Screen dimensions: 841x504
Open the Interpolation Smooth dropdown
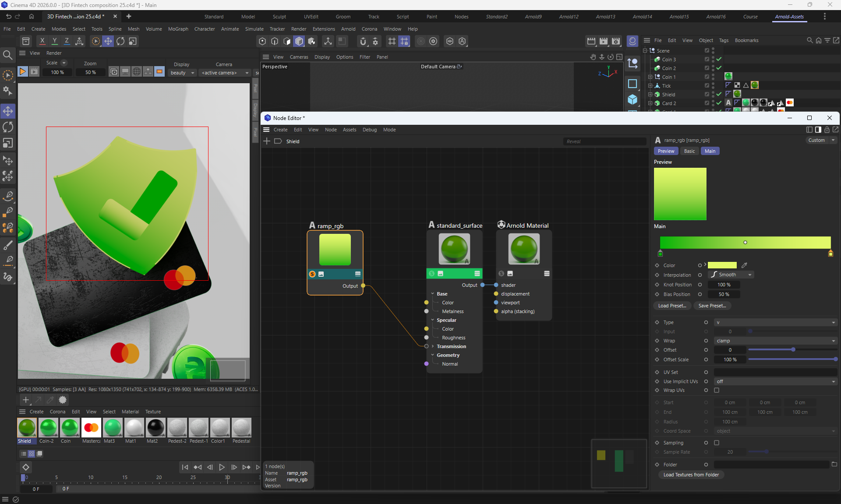(x=731, y=275)
